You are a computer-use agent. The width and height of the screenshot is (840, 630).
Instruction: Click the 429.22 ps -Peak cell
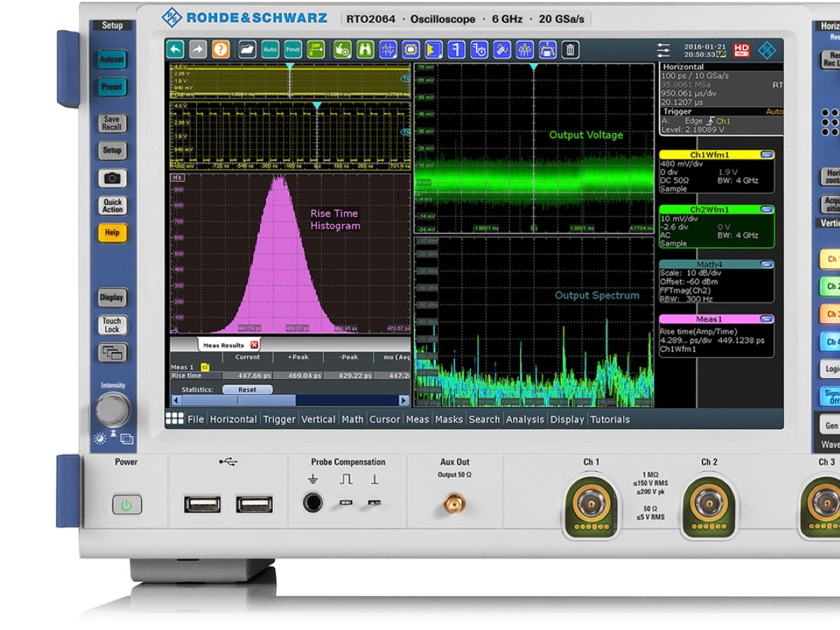[x=349, y=376]
